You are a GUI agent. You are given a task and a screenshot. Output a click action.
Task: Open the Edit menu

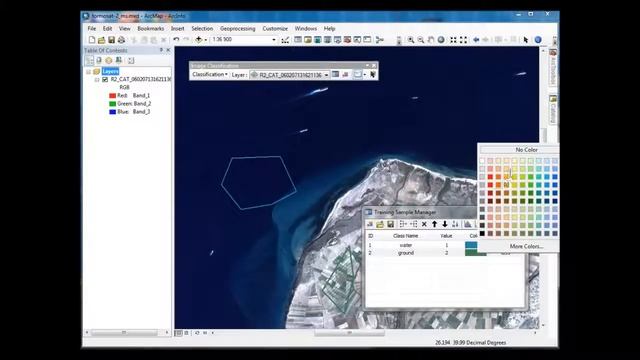pyautogui.click(x=107, y=29)
